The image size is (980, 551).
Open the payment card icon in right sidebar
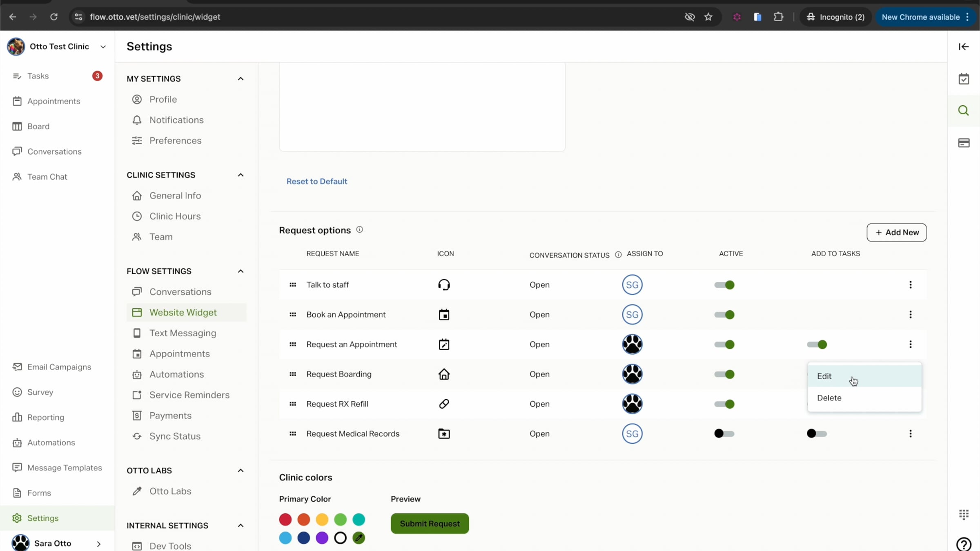(x=964, y=143)
